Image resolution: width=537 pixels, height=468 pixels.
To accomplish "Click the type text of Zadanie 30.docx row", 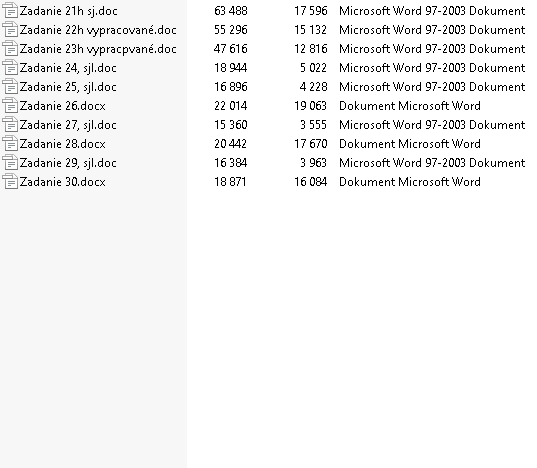I will coord(410,182).
